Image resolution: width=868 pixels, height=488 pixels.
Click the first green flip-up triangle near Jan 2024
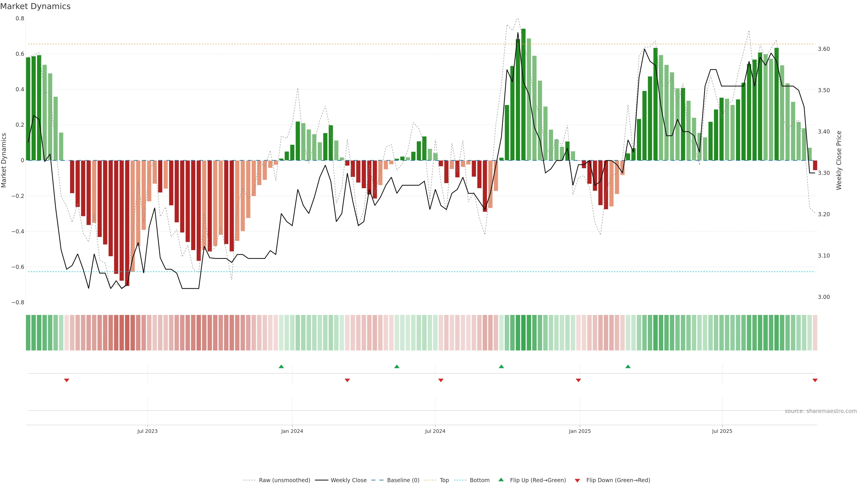(x=281, y=366)
